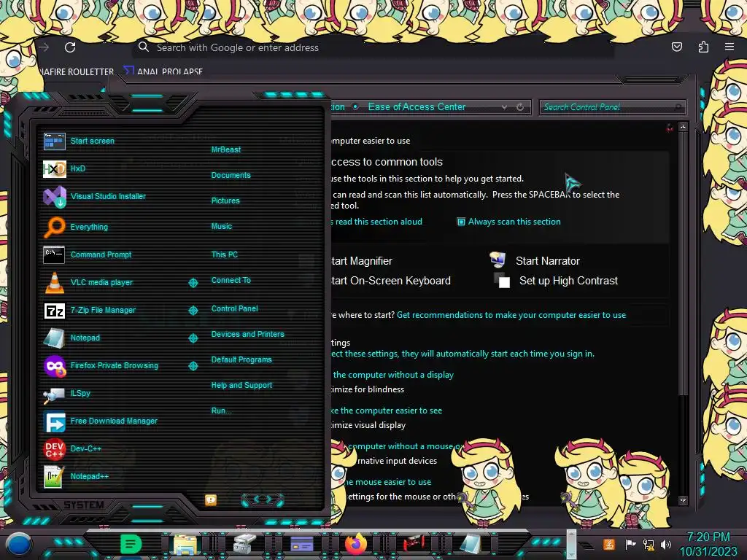The width and height of the screenshot is (747, 560).
Task: Refresh the Control Panel address bar
Action: 520,107
